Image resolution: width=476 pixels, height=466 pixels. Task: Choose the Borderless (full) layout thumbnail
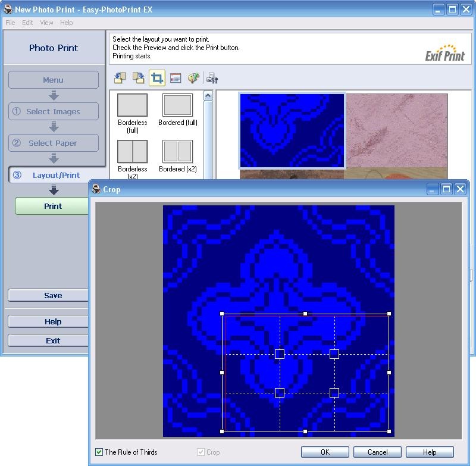[132, 105]
